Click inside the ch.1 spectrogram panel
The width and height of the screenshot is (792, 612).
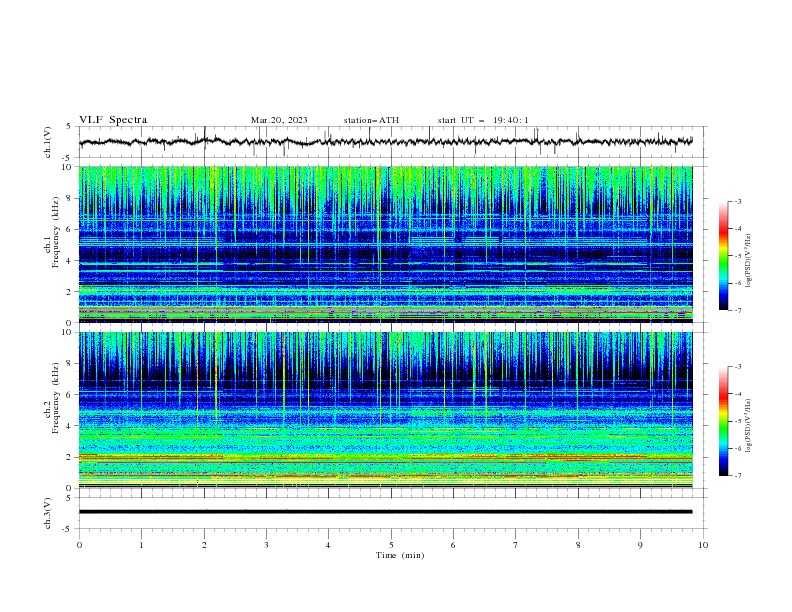(x=385, y=244)
